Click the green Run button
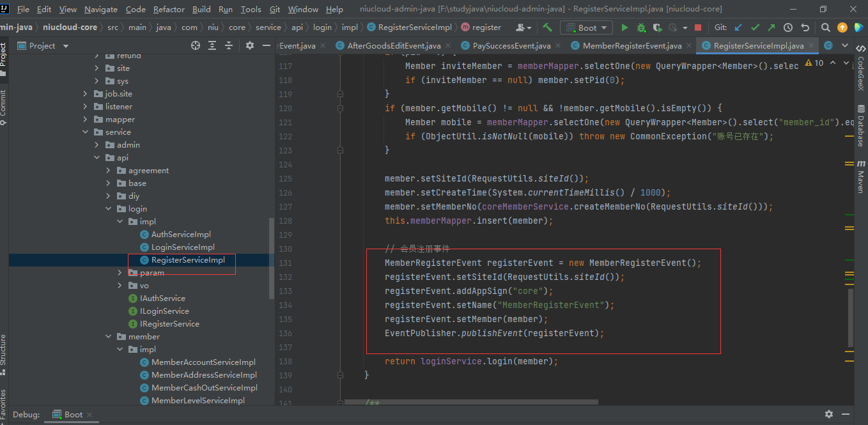 tap(624, 27)
